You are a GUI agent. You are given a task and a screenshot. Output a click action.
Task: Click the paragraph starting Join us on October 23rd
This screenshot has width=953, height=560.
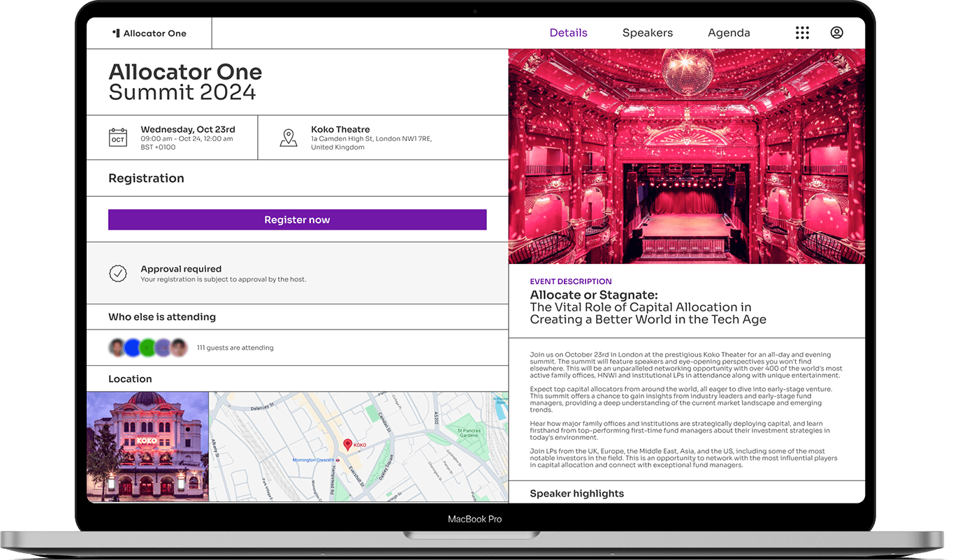(x=686, y=365)
